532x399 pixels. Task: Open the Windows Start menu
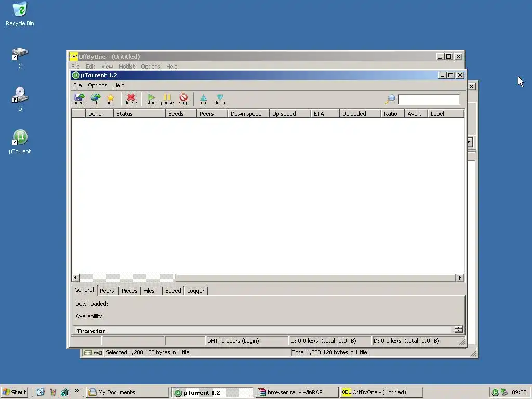(14, 392)
